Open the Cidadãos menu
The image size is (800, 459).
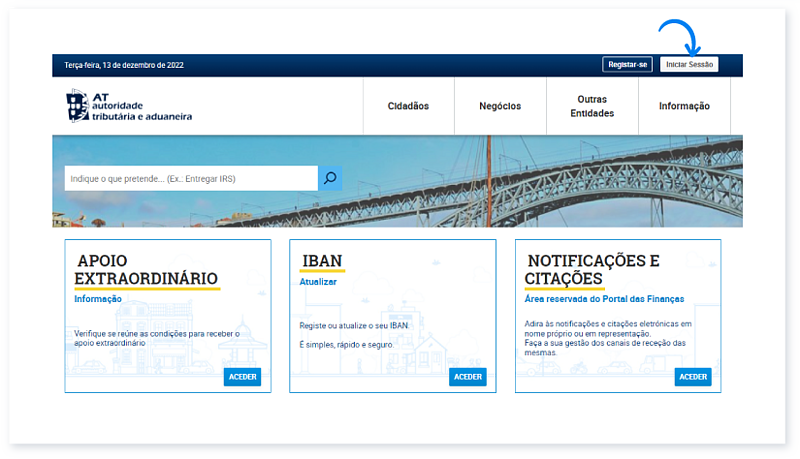pos(408,106)
